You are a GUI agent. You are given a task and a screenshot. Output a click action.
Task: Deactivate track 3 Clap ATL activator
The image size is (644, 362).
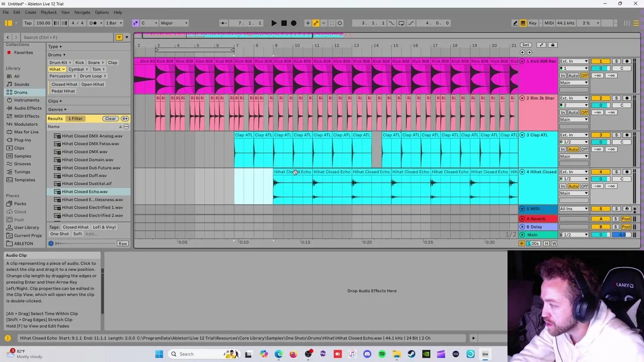coord(600,135)
